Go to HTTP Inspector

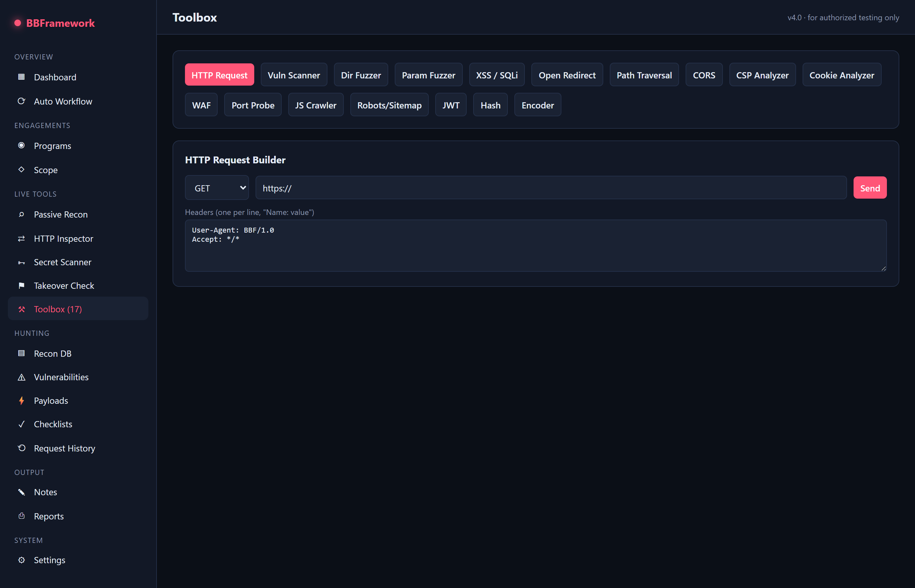[x=78, y=238]
